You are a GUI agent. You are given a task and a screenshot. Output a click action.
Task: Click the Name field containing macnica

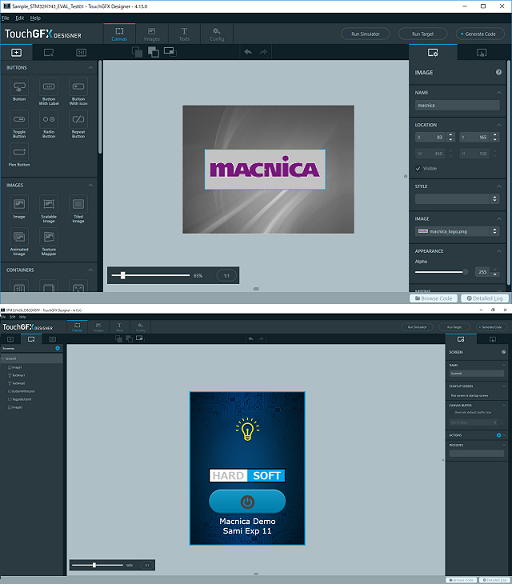coord(457,105)
